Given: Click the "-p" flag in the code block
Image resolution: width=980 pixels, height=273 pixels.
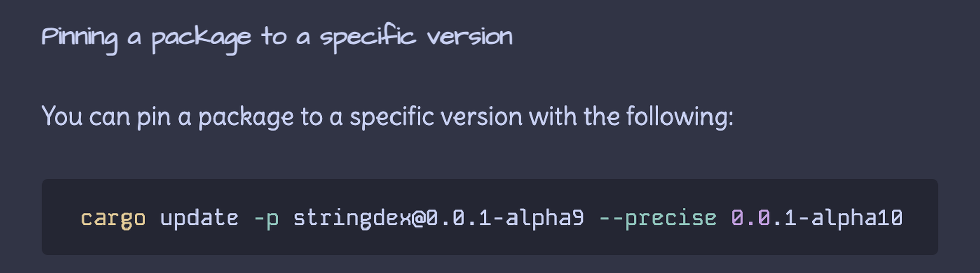Looking at the screenshot, I should pos(266,218).
